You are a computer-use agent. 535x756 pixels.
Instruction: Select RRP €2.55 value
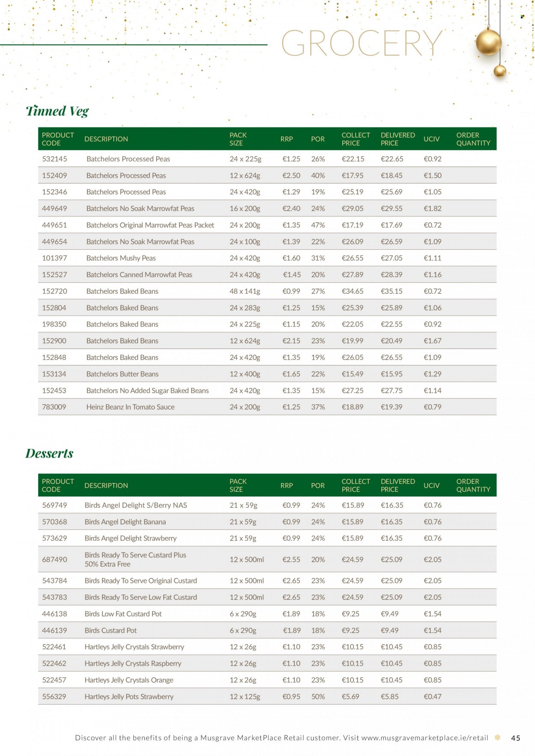291,560
